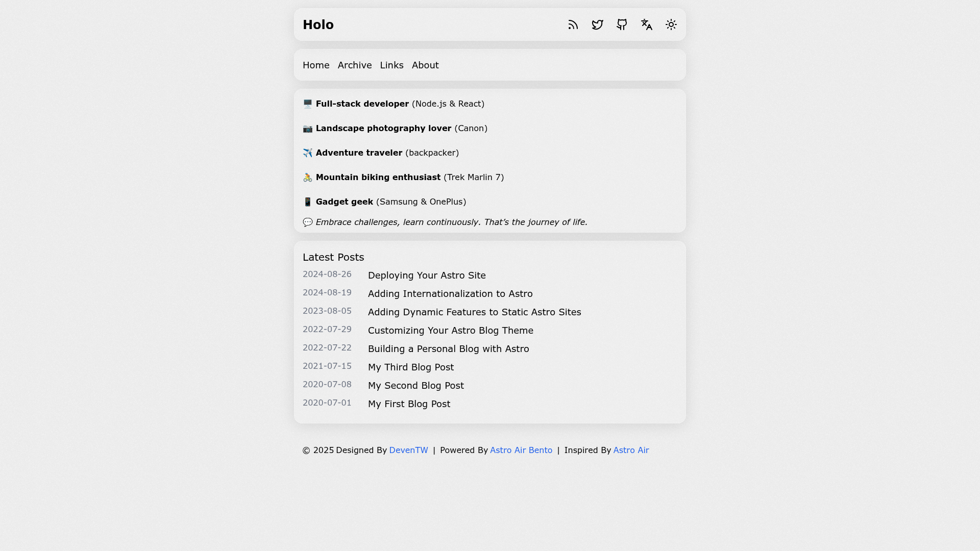Click Full-stack developer text
Viewport: 980px width, 551px height.
pyautogui.click(x=362, y=104)
